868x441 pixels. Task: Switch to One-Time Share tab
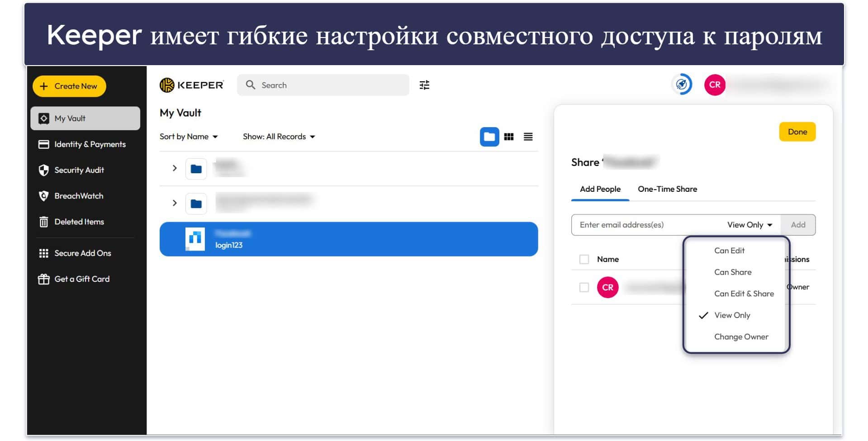pos(667,189)
